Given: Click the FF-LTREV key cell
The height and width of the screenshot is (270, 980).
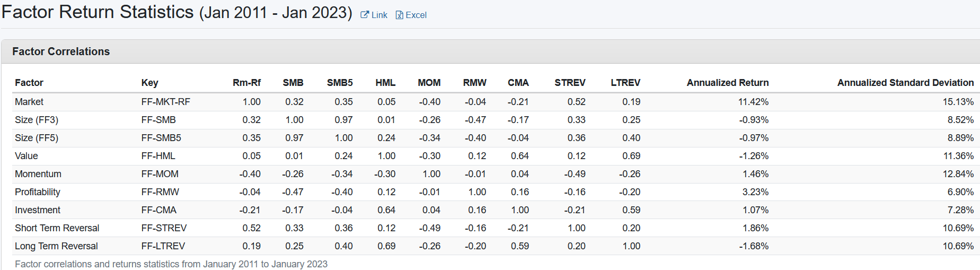Looking at the screenshot, I should (163, 246).
